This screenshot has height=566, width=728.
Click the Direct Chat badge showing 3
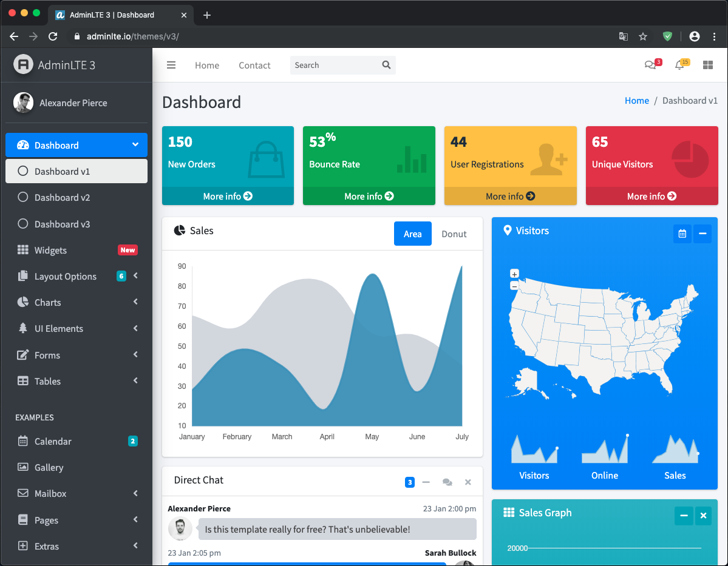(409, 482)
